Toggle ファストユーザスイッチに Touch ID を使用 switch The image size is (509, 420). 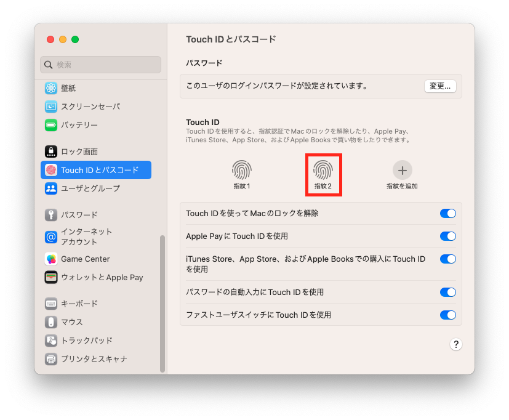click(x=448, y=315)
